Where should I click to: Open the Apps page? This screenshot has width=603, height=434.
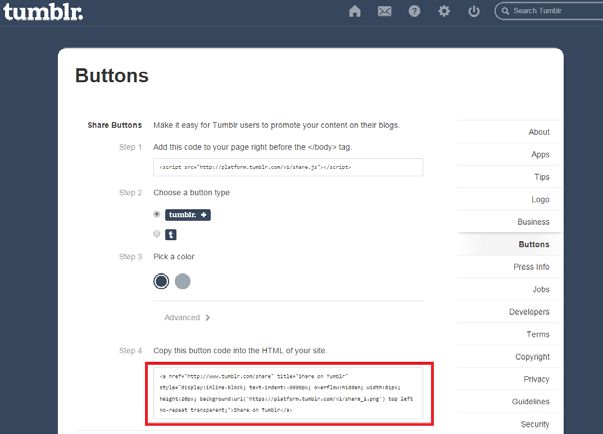pos(540,155)
